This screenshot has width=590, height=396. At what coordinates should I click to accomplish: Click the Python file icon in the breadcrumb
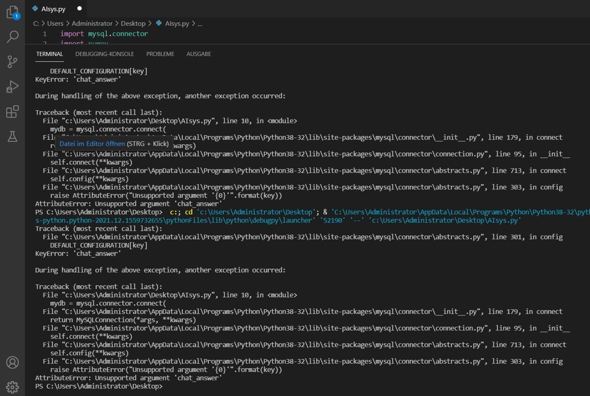pos(159,23)
